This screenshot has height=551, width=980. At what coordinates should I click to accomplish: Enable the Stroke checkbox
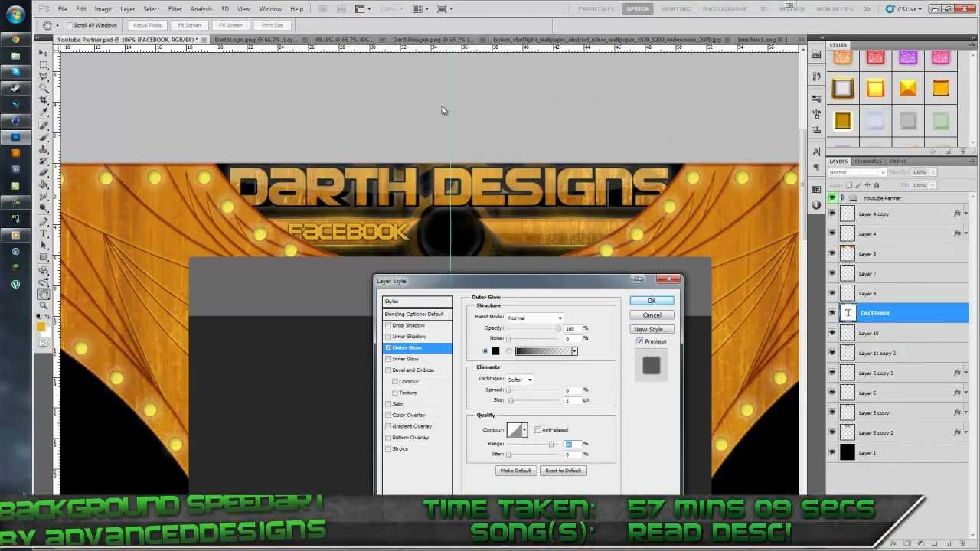coord(388,448)
